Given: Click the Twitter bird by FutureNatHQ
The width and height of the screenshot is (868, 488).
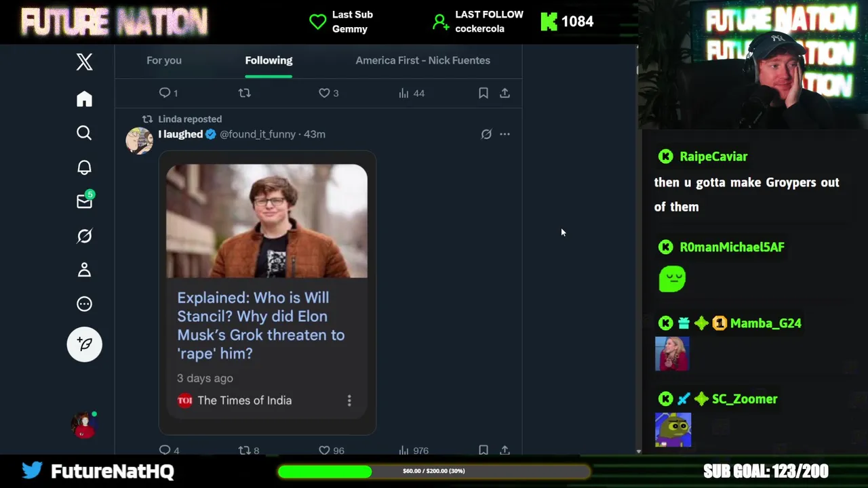Looking at the screenshot, I should [x=32, y=470].
